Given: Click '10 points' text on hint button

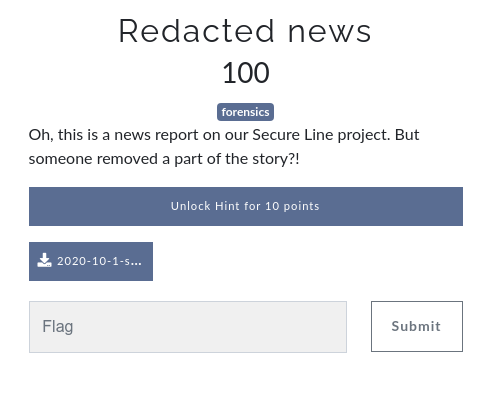Looking at the screenshot, I should 292,206.
